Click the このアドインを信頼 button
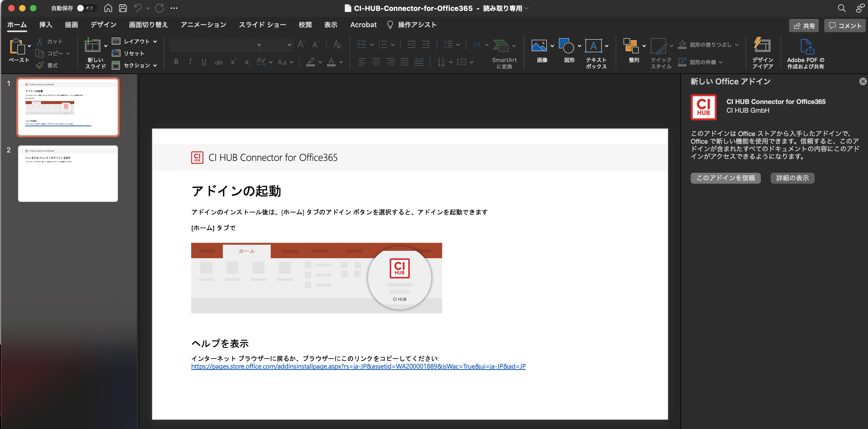 pyautogui.click(x=726, y=178)
